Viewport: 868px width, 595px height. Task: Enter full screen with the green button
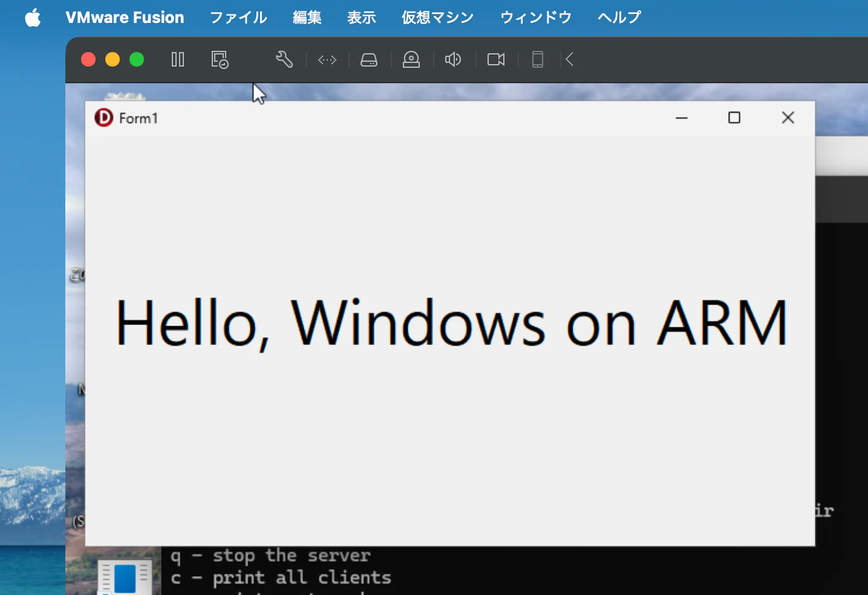click(137, 59)
